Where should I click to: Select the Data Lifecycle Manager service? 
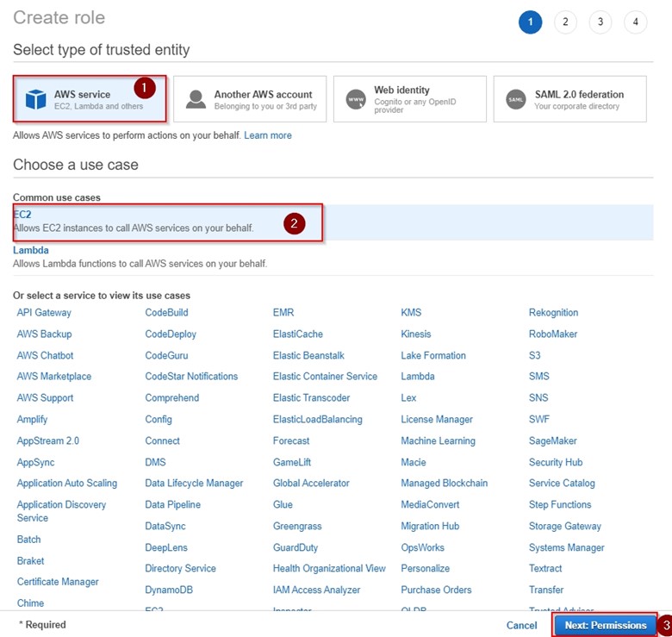pos(194,483)
